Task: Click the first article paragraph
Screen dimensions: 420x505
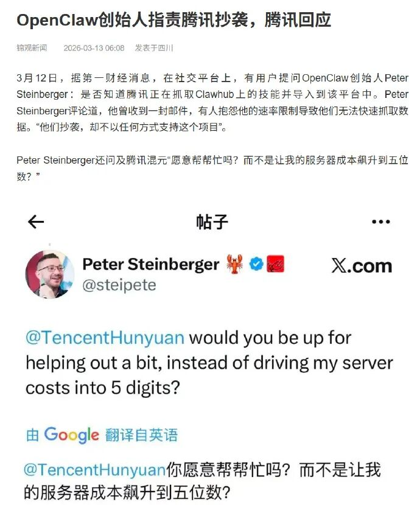Action: pos(212,102)
